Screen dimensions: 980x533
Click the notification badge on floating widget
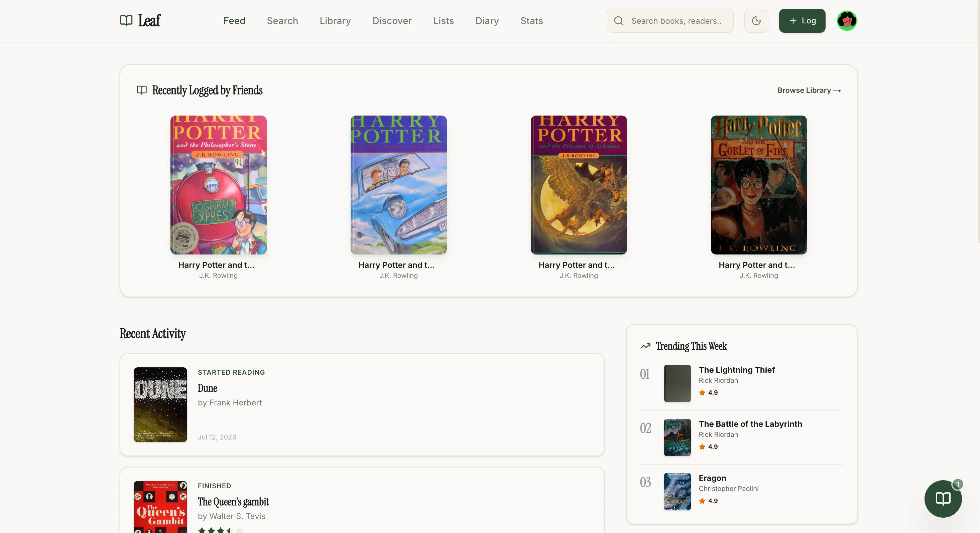coord(958,484)
